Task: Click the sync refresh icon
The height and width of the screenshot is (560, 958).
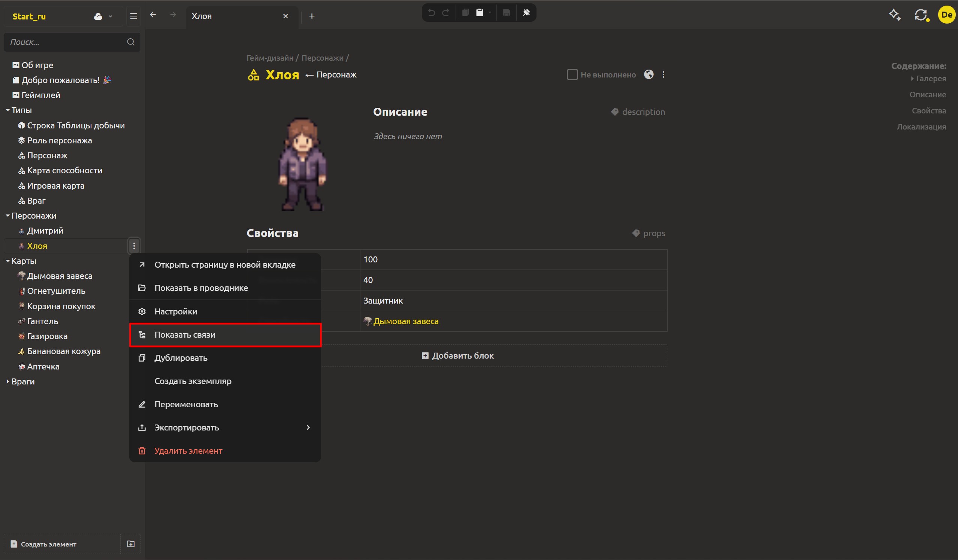Action: tap(921, 15)
